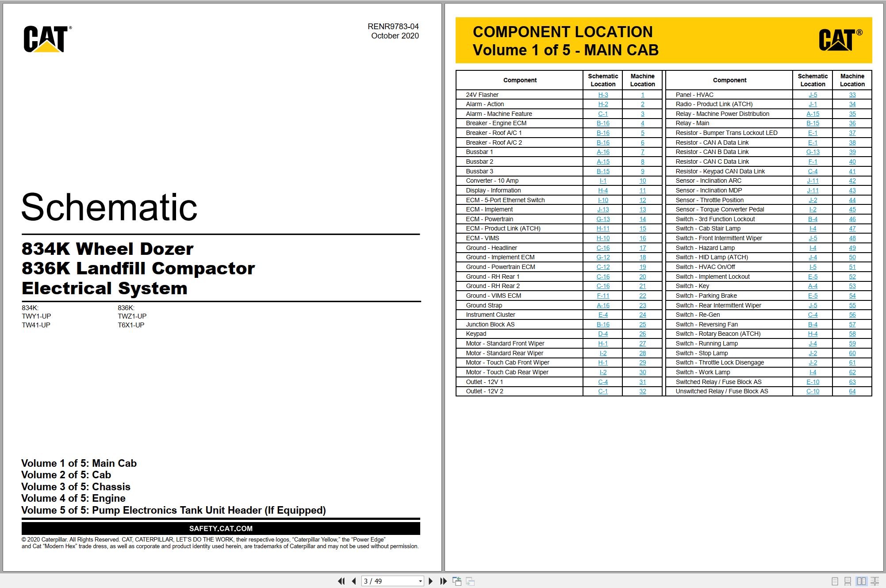Switch to single page view
886x588 pixels.
[835, 581]
